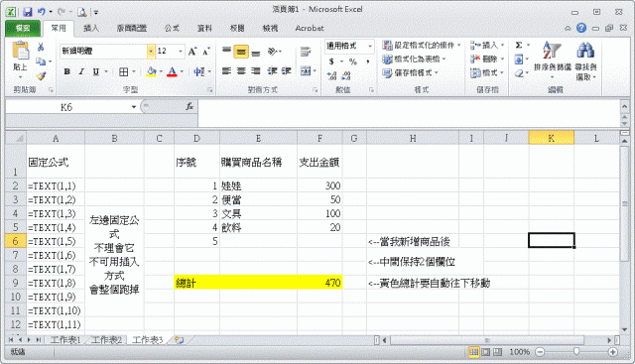This screenshot has height=364, width=635.
Task: Select the yellow 總計 cell
Action: [197, 283]
